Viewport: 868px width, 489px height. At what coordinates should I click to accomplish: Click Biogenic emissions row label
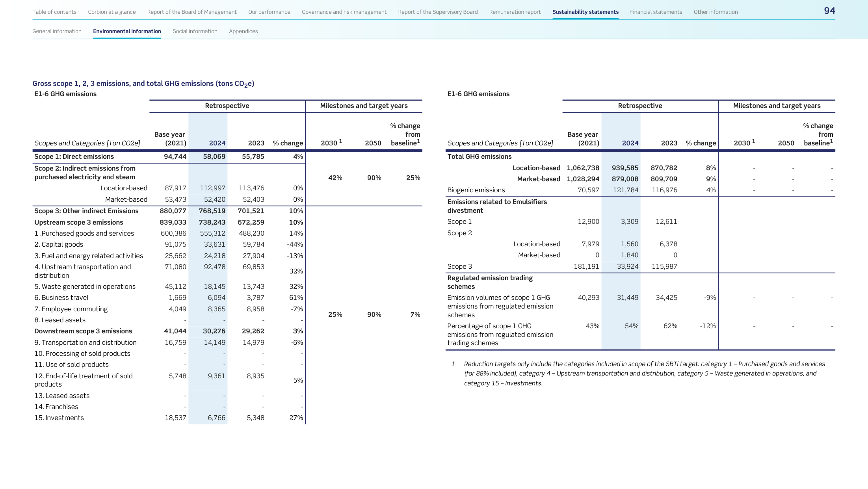coord(476,190)
